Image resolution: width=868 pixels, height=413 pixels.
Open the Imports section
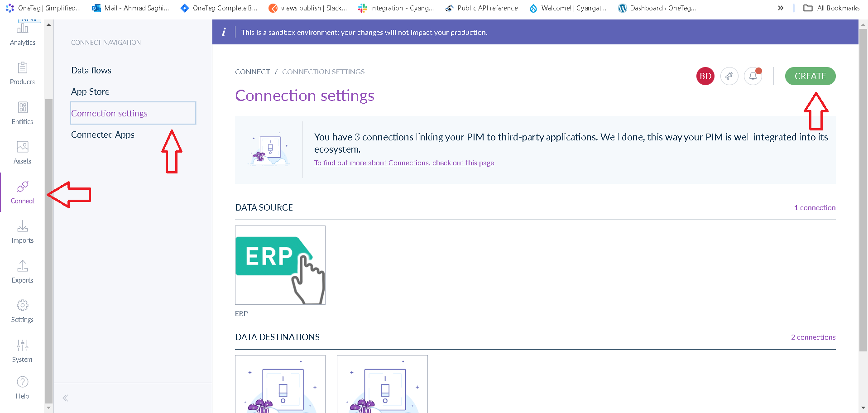click(23, 232)
